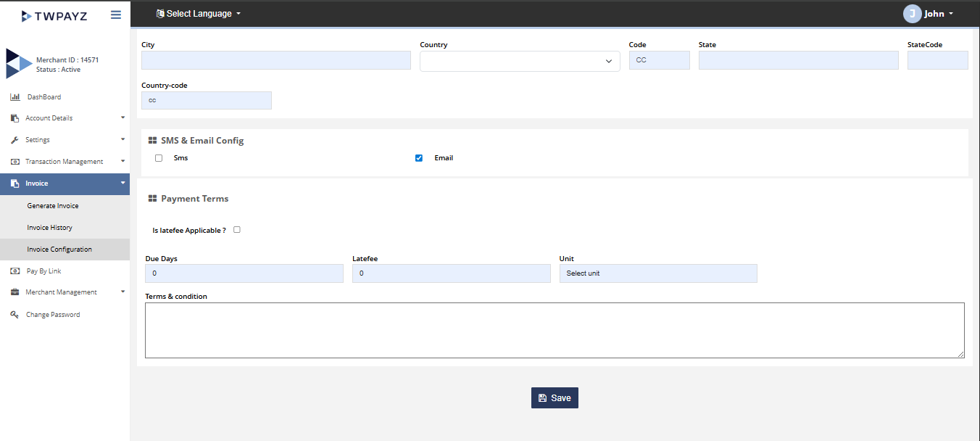
Task: Expand the Account Details menu
Action: [x=65, y=118]
